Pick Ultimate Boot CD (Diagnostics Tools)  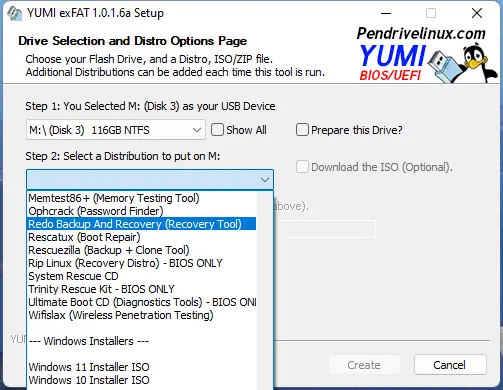(141, 302)
